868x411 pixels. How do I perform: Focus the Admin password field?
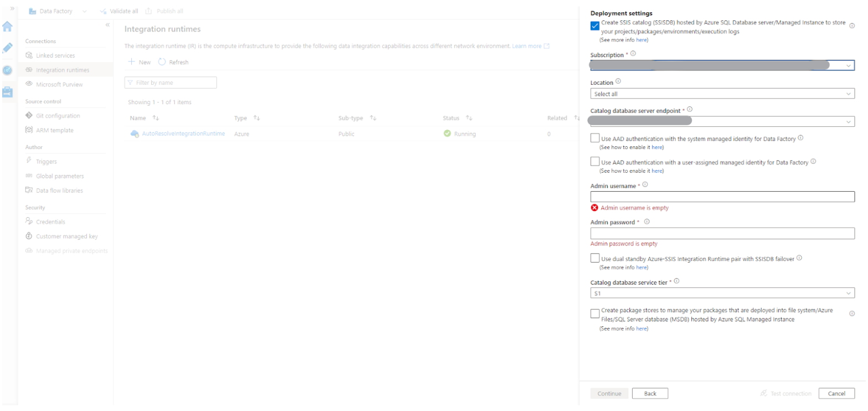pyautogui.click(x=722, y=233)
